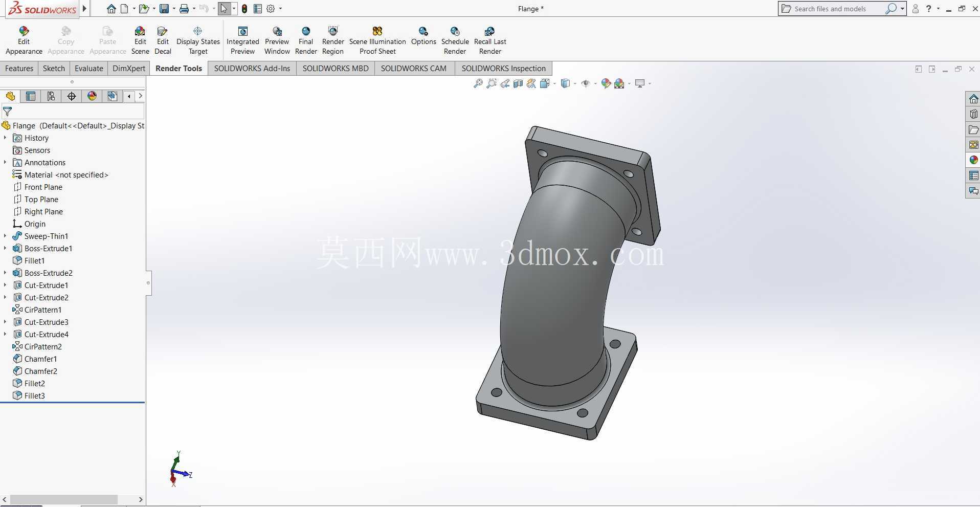Image resolution: width=980 pixels, height=507 pixels.
Task: Expand Boss-Extrude1 feature node
Action: (5, 248)
